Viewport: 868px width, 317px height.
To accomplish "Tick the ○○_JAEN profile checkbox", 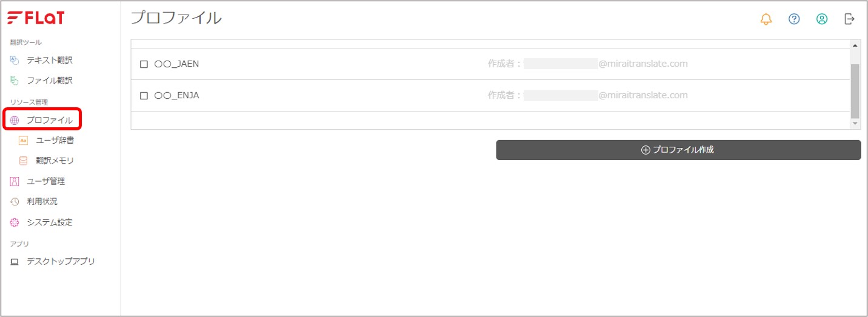I will [x=144, y=64].
